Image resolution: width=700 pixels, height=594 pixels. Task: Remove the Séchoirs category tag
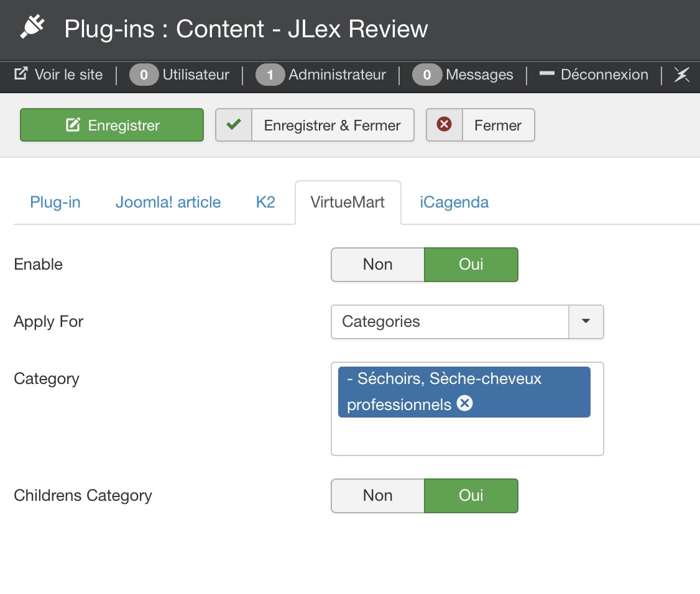pos(464,404)
